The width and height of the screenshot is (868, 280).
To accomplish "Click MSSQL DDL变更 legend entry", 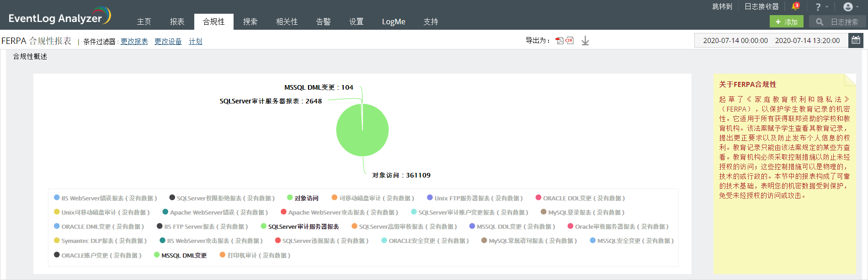I will click(512, 226).
